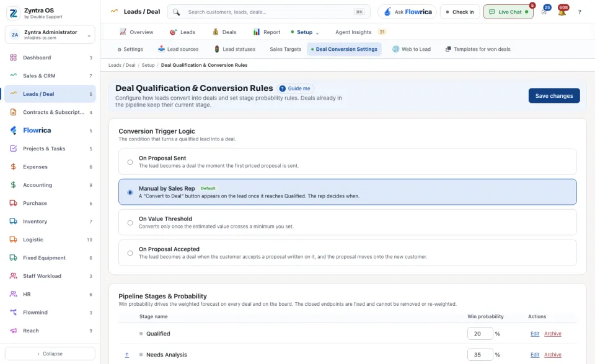Open the Accounting sidebar icon
The width and height of the screenshot is (595, 364).
[13, 185]
